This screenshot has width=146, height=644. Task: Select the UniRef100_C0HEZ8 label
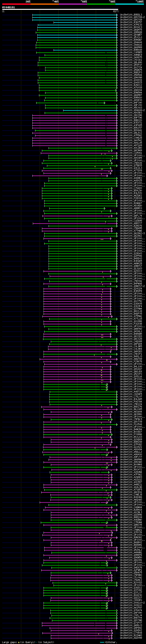(131, 138)
